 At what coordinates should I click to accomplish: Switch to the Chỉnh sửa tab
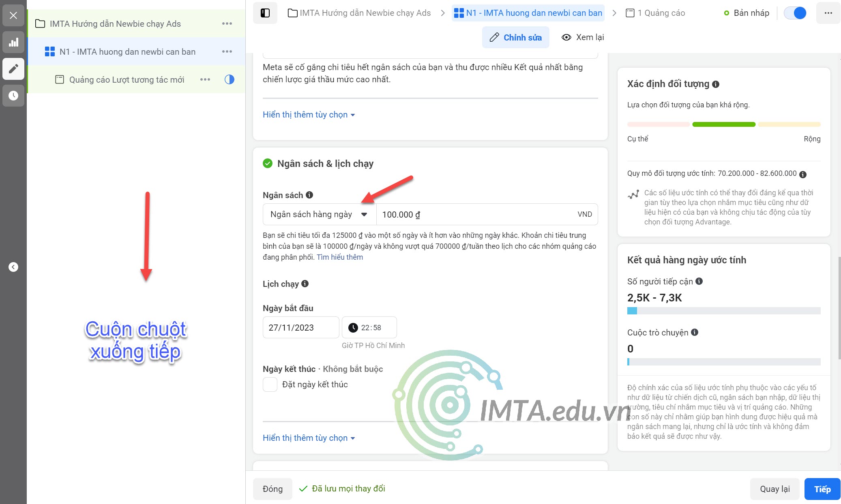[x=516, y=37]
